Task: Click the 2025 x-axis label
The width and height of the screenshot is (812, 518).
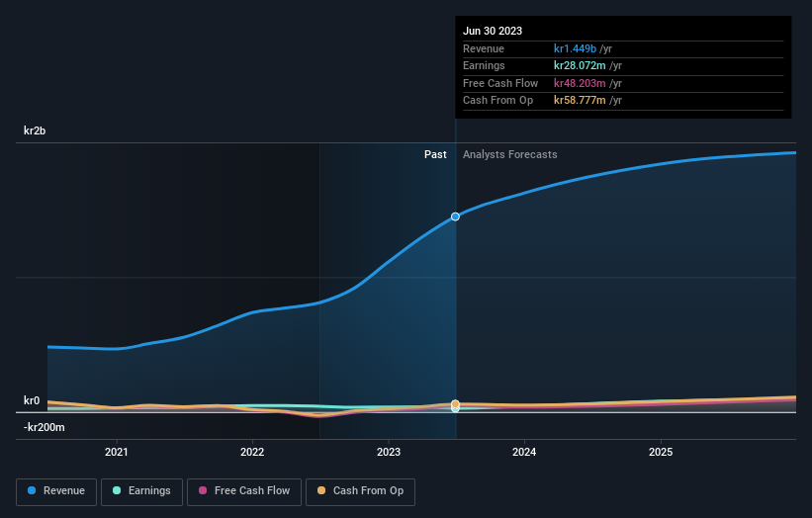Action: (x=661, y=453)
